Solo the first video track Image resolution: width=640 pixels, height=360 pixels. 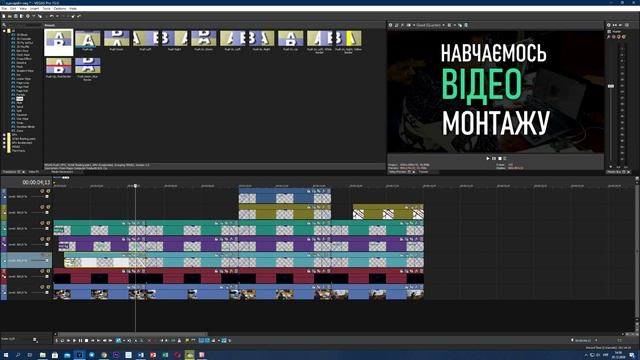coord(48,191)
